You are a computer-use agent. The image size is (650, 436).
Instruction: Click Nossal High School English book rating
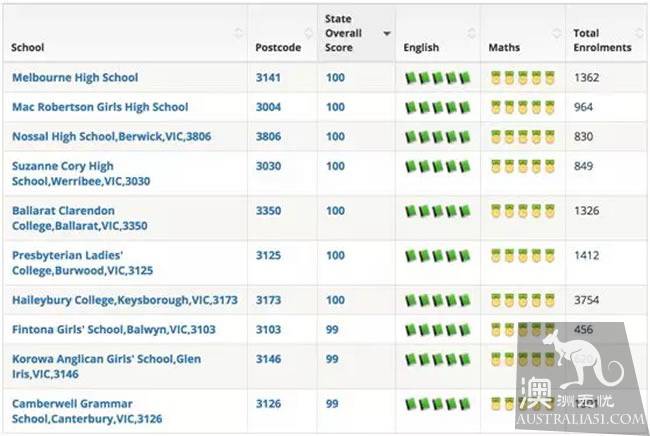pyautogui.click(x=438, y=137)
